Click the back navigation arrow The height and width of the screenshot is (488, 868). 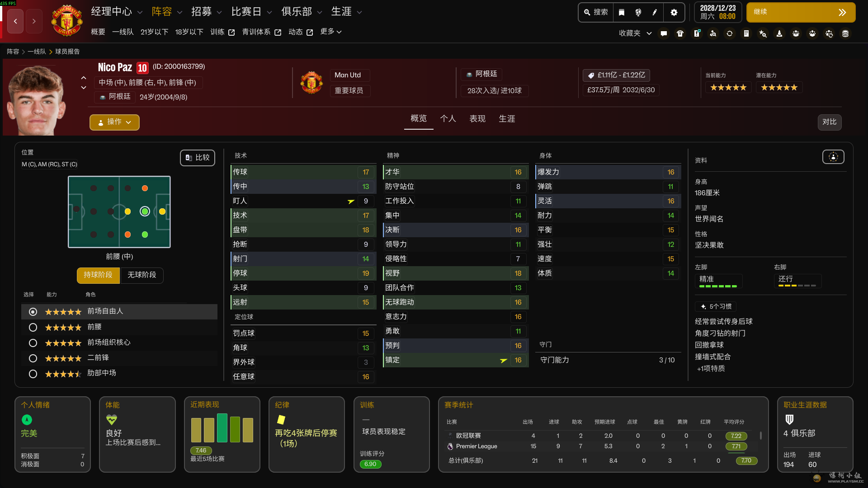15,21
